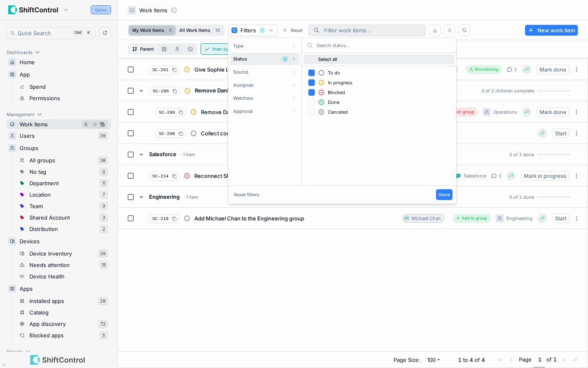Uncheck the Blocked status filter
588x368 pixels.
pyautogui.click(x=312, y=92)
